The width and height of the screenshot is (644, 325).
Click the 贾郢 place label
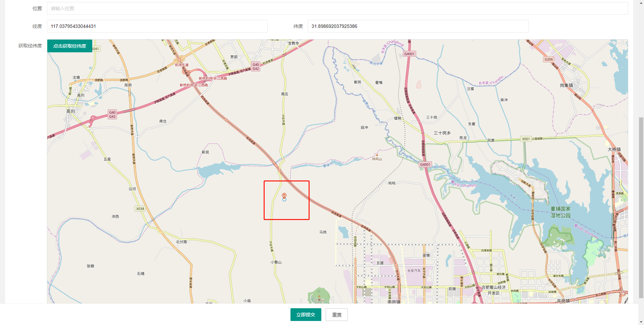tap(234, 57)
